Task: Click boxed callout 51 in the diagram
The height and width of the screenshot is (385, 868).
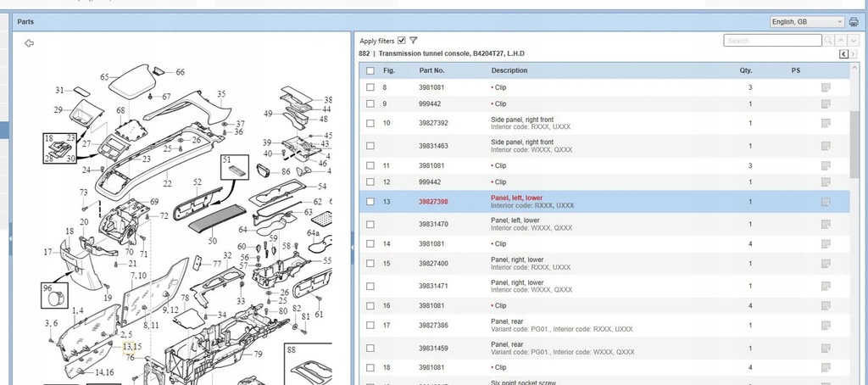Action: [x=235, y=167]
